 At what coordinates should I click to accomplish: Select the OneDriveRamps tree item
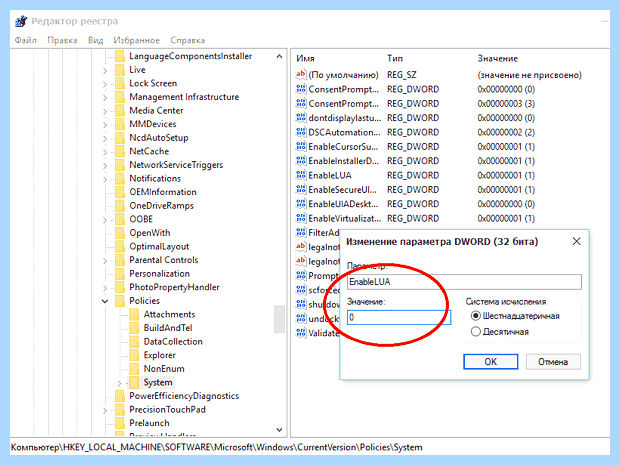click(x=161, y=206)
